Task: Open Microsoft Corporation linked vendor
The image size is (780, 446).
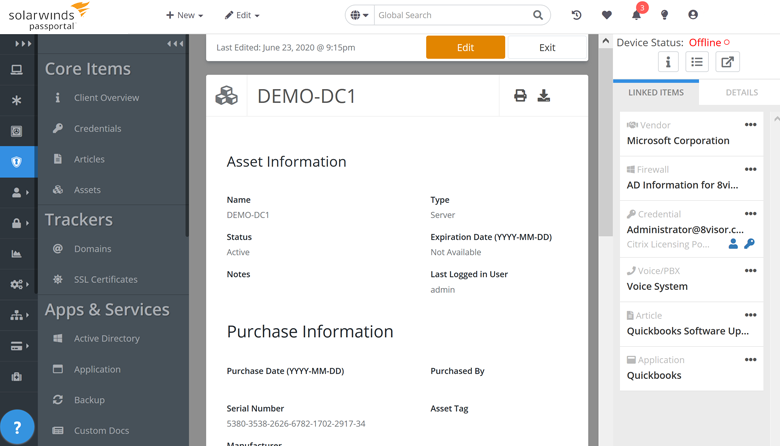Action: (678, 141)
